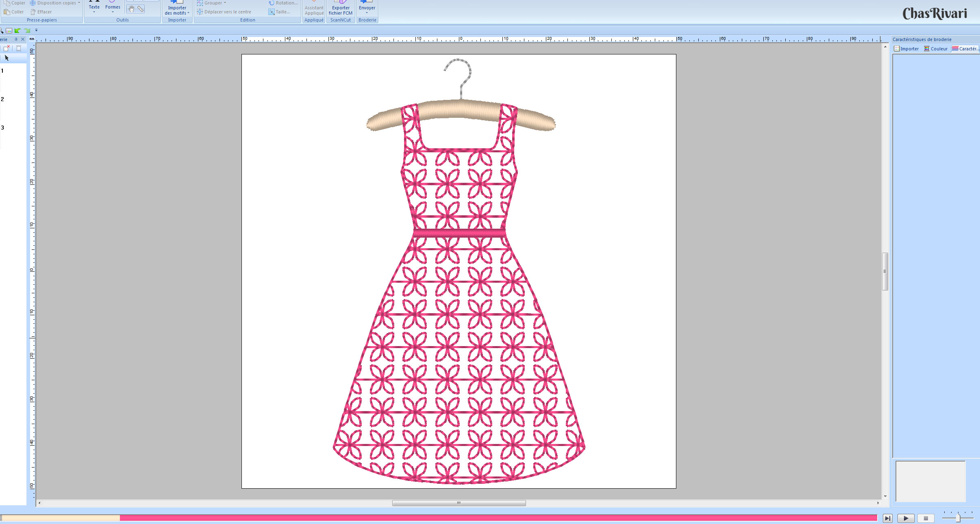Select sewing order item 3
The height and width of the screenshot is (524, 980).
(2, 128)
